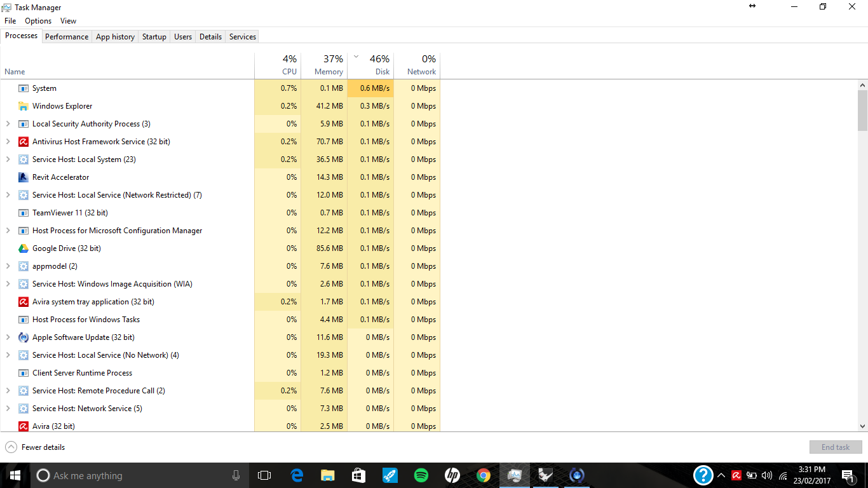
Task: Open the volume control in system tray
Action: (x=767, y=475)
